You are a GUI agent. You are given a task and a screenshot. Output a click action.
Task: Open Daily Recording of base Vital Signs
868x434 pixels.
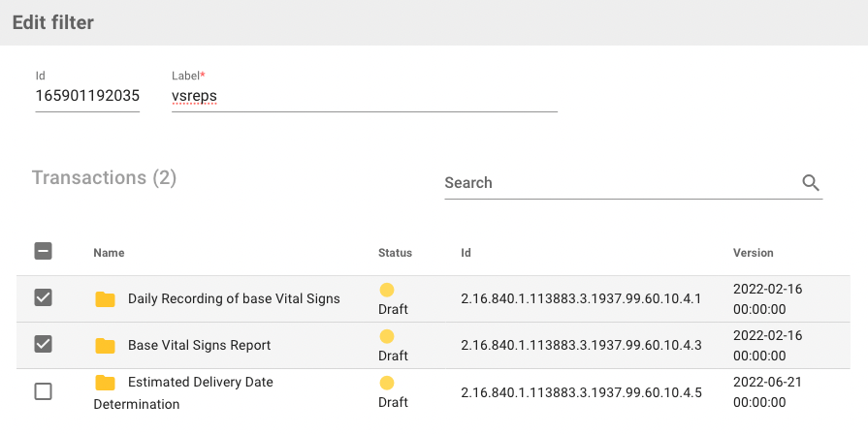[x=234, y=299]
